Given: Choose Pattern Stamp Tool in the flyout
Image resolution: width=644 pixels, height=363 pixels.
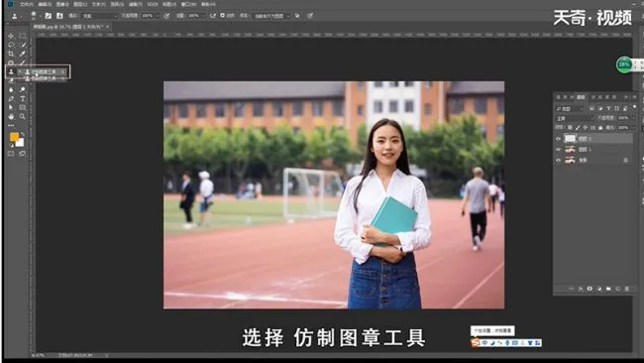Looking at the screenshot, I should tap(44, 78).
